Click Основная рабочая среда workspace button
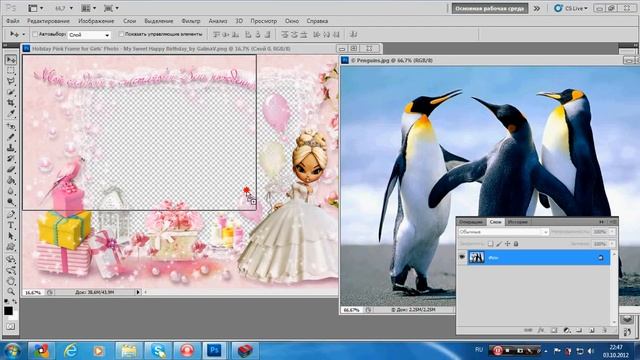The height and width of the screenshot is (360, 640). click(x=489, y=9)
